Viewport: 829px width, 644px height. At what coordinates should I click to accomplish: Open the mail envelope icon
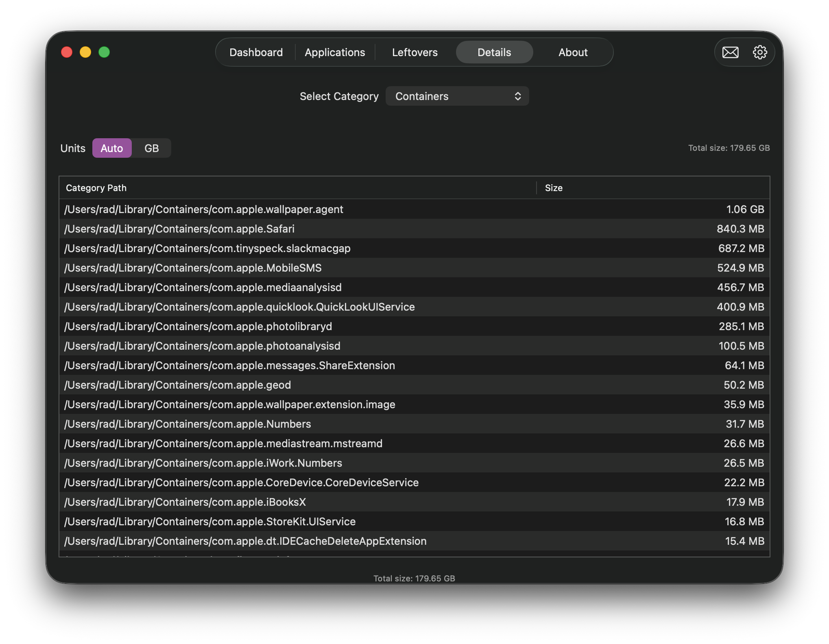(730, 52)
